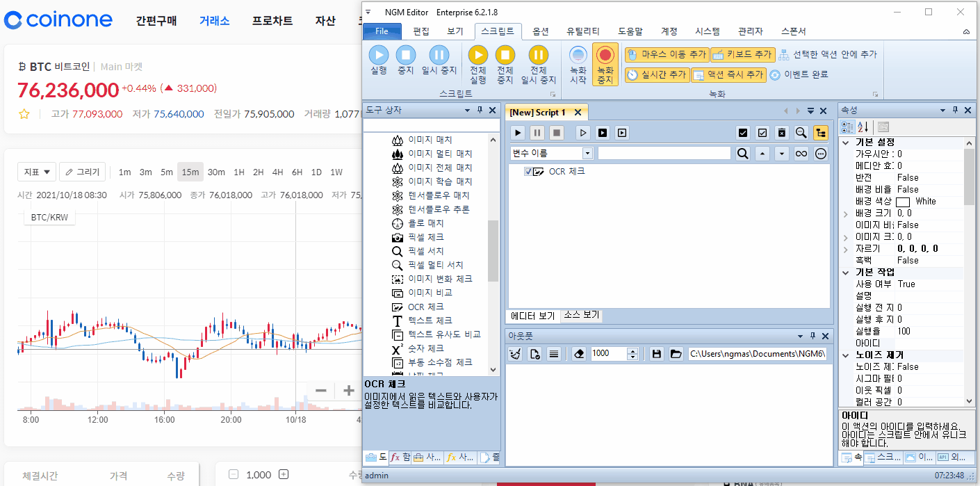This screenshot has height=486, width=980.
Task: Open 프로차트 in Coinone navigation
Action: (272, 21)
